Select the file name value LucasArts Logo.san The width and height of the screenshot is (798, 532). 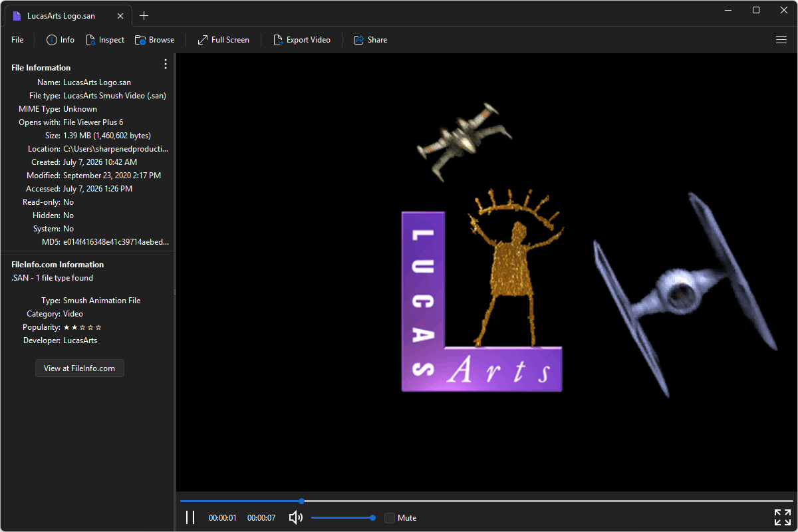point(97,82)
